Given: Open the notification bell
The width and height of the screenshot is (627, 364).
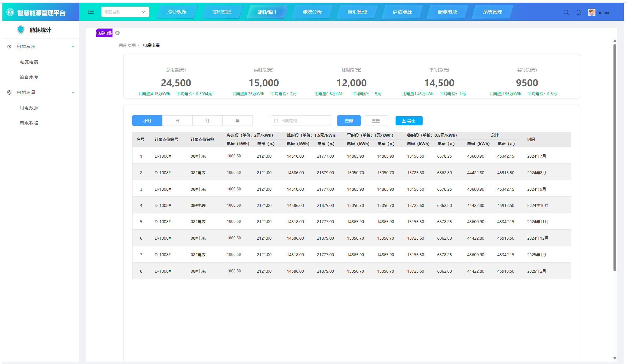Looking at the screenshot, I should (578, 12).
